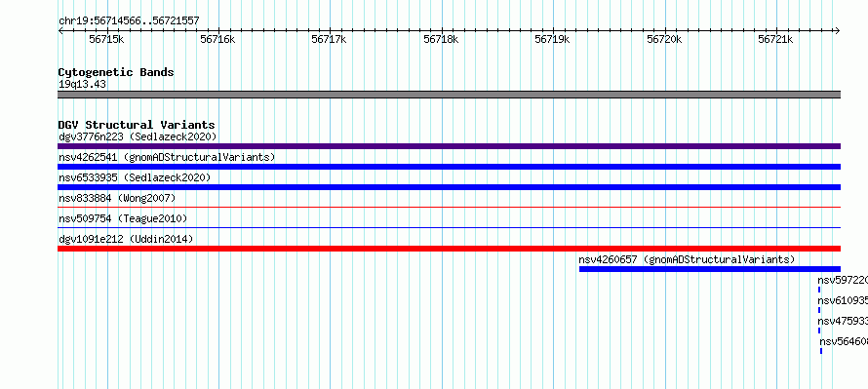
Task: Select the purple dgv3776n223 variant bar
Action: pos(449,146)
